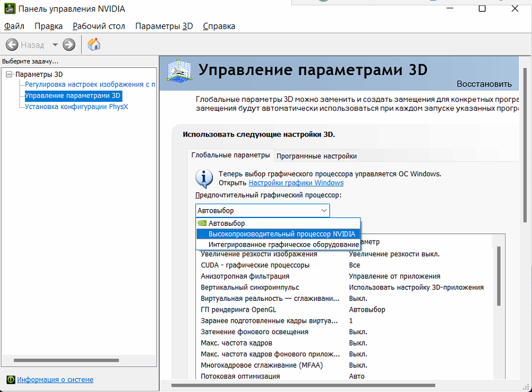
Task: Select Высокопроизводительный процессор NVIDIA option
Action: 281,234
